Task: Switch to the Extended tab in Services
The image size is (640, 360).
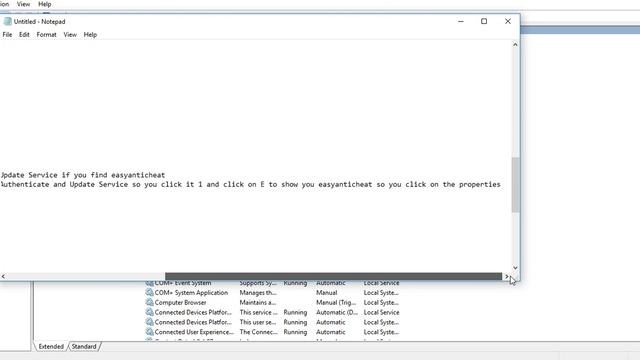Action: pos(51,347)
